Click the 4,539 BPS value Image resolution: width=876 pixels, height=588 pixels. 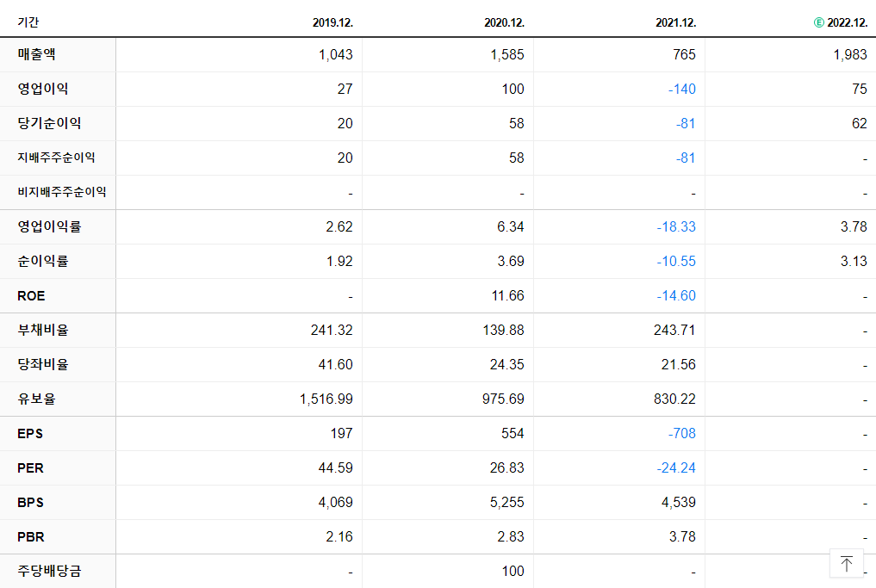pos(678,503)
